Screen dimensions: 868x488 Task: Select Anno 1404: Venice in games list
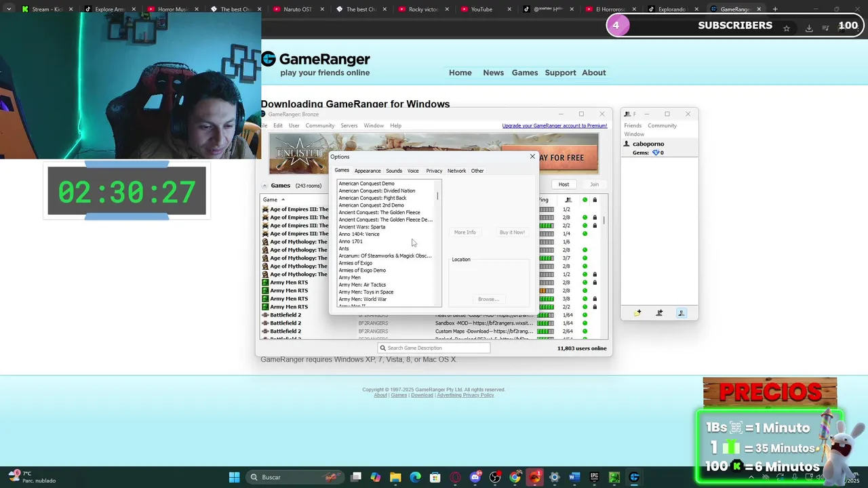coord(359,235)
